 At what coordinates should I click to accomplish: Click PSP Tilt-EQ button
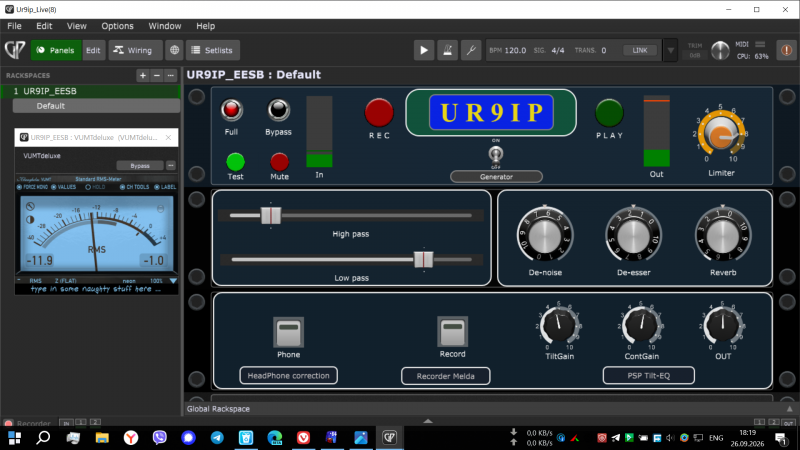648,376
